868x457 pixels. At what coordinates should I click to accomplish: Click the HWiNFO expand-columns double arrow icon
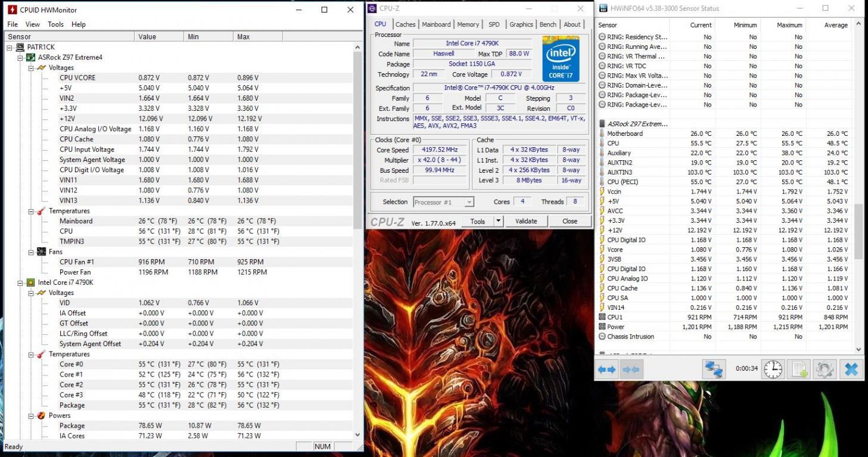(607, 369)
